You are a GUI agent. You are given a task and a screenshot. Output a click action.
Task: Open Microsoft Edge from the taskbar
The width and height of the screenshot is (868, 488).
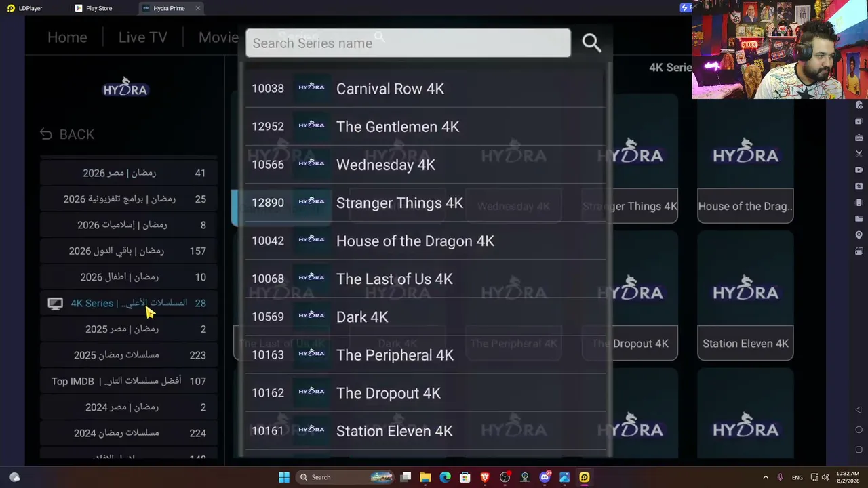tap(445, 477)
